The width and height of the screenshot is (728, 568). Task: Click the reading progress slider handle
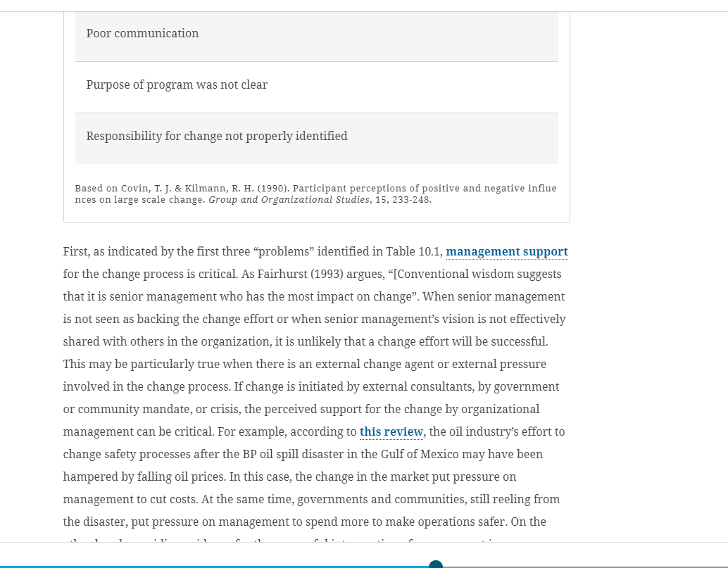pyautogui.click(x=436, y=564)
